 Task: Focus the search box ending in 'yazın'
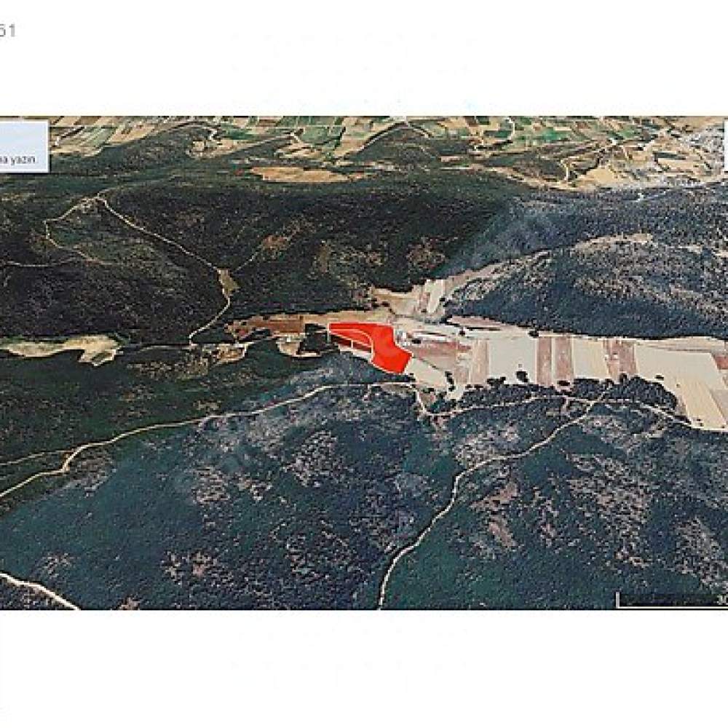click(23, 147)
